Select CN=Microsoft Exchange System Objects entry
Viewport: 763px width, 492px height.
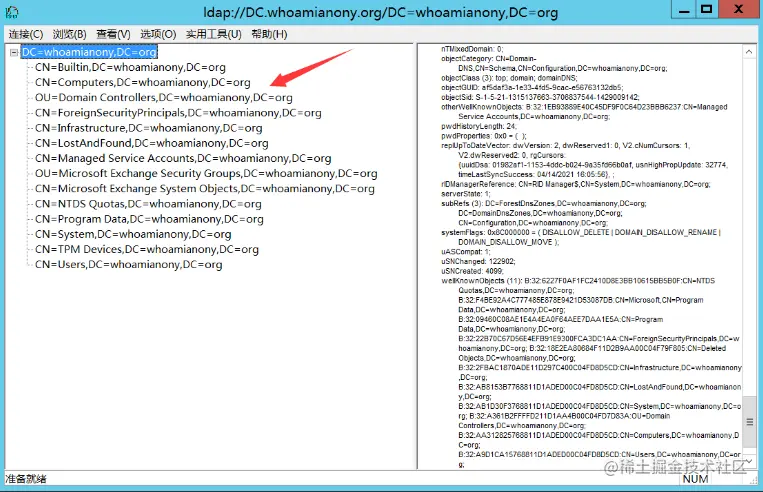204,188
